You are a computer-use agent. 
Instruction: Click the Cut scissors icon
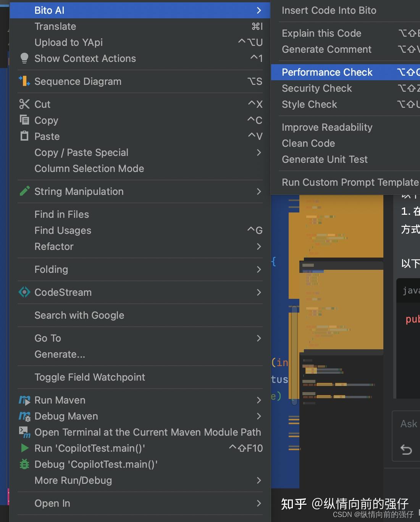[x=24, y=104]
